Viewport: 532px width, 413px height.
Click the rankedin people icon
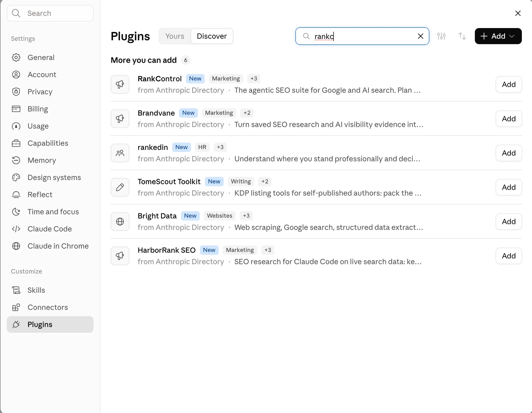point(120,153)
